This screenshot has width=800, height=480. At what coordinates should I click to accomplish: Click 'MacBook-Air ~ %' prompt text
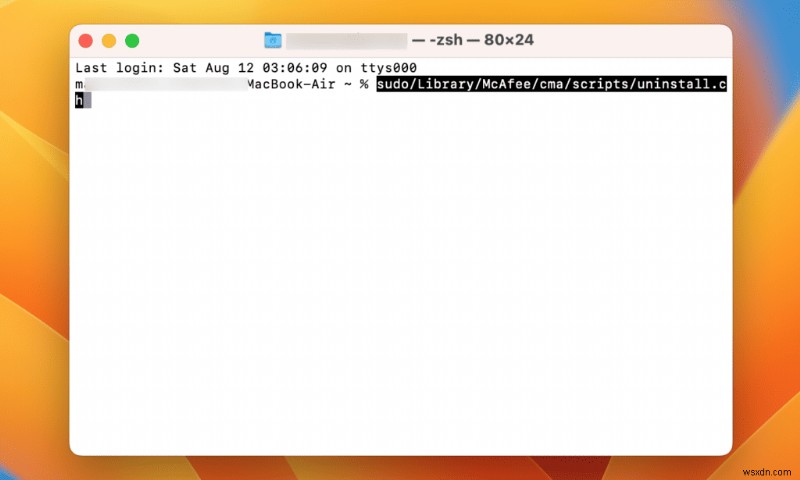pos(308,84)
